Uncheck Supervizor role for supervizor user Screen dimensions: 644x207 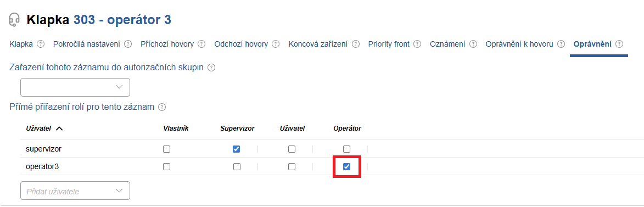point(236,149)
